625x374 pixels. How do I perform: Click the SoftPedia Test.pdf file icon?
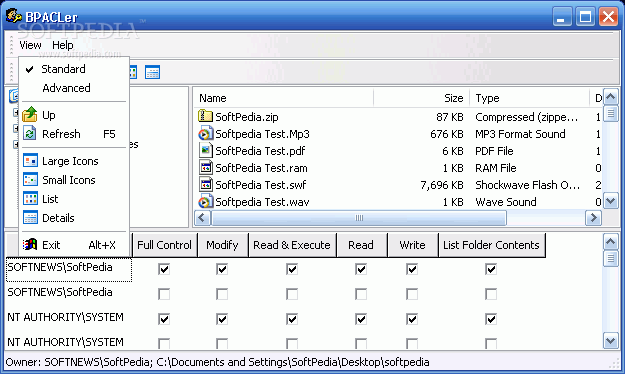[205, 151]
